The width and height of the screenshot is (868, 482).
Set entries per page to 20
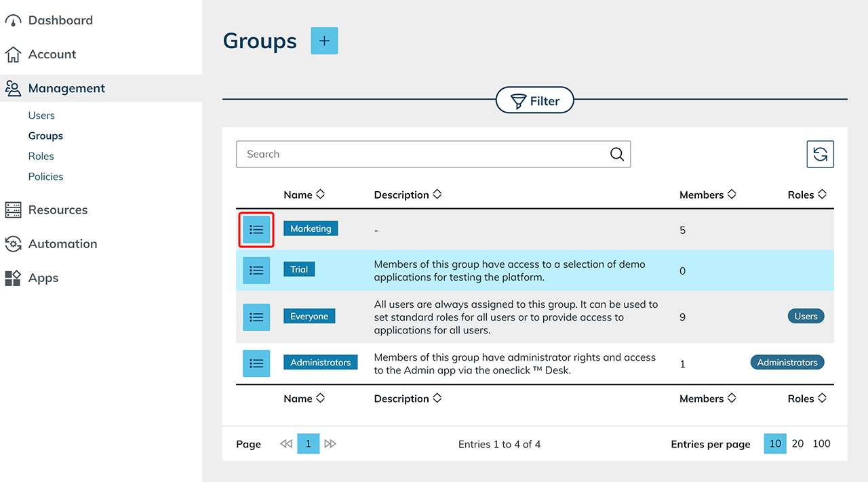pyautogui.click(x=797, y=444)
